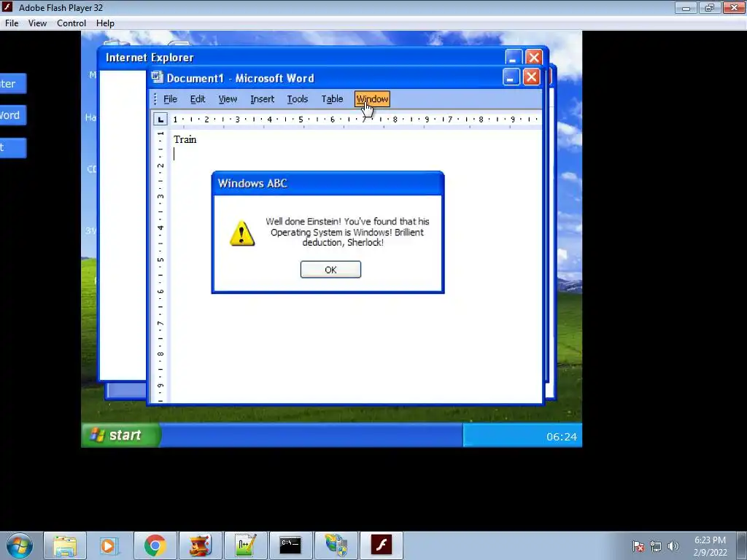Image resolution: width=747 pixels, height=560 pixels.
Task: Select the Flash Player taskbar button
Action: (381, 545)
